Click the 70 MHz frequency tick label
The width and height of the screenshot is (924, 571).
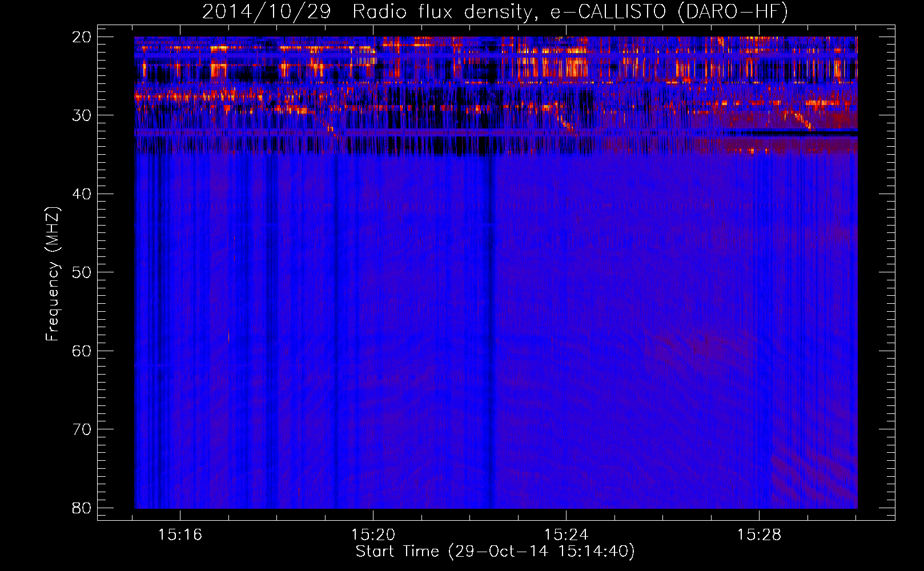[x=82, y=429]
